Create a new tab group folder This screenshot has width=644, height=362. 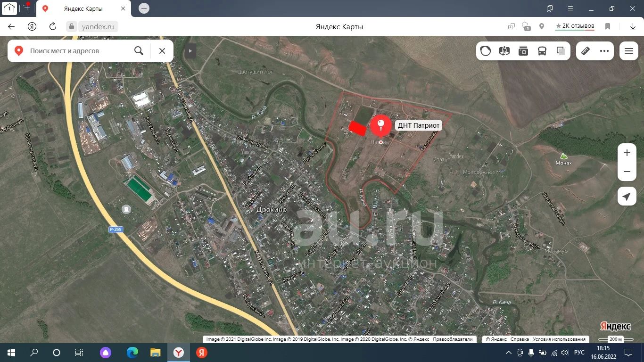coord(25,8)
